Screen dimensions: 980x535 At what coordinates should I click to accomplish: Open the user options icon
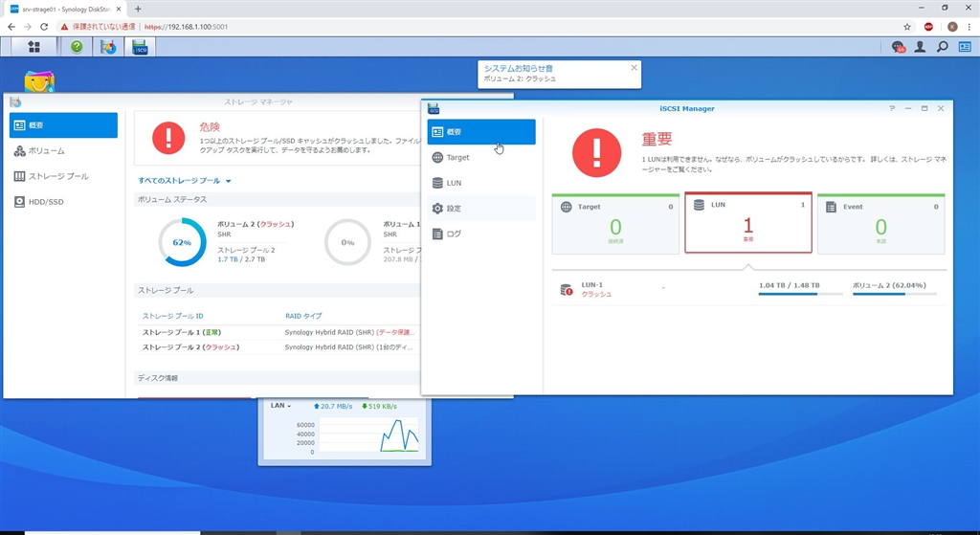tap(920, 47)
